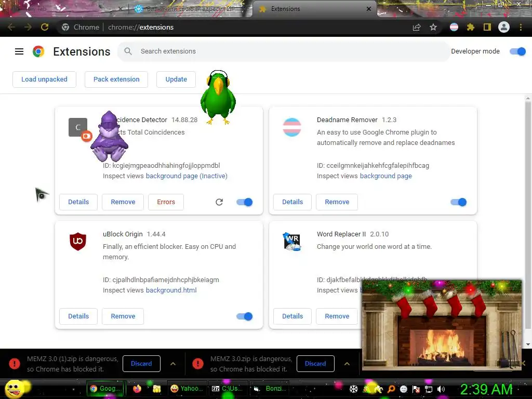532x399 pixels.
Task: Click the network icon in system tray
Action: click(429, 389)
